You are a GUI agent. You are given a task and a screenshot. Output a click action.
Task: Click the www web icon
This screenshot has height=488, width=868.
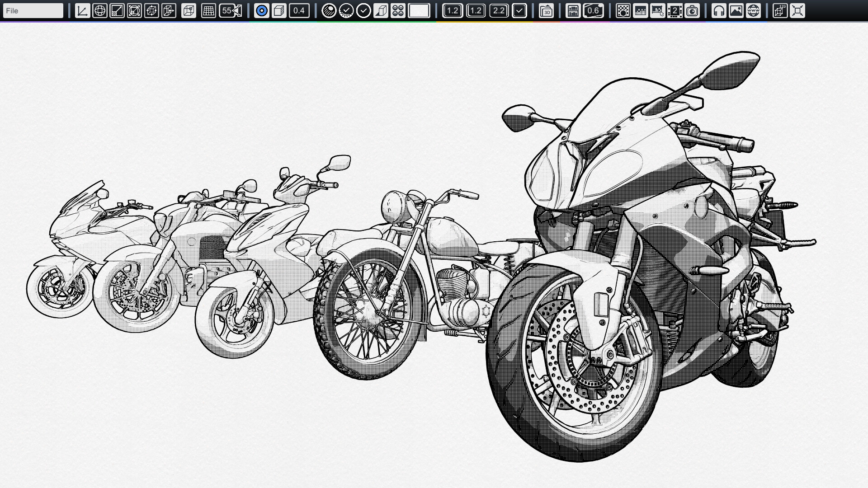coord(754,11)
